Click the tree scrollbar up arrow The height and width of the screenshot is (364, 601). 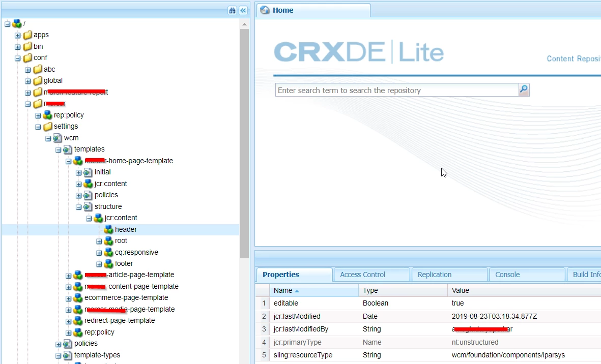245,24
